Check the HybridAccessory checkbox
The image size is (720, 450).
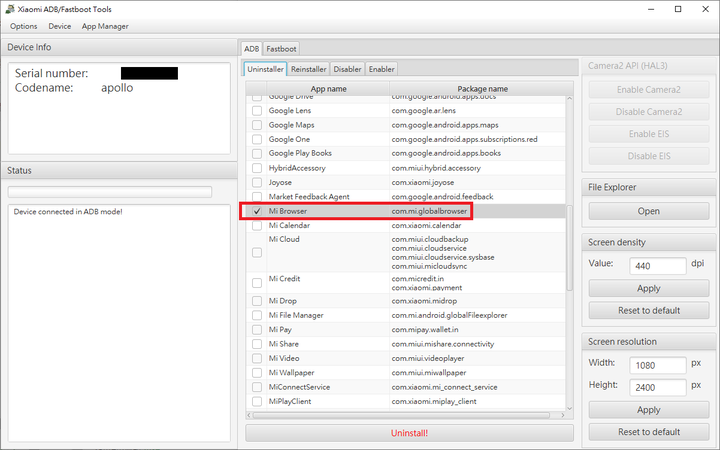(x=257, y=168)
